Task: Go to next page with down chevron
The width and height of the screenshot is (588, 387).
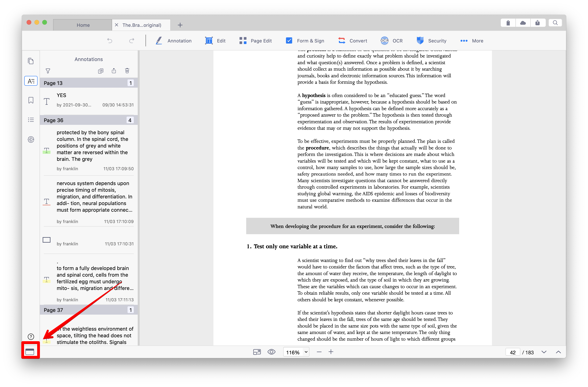Action: click(544, 352)
